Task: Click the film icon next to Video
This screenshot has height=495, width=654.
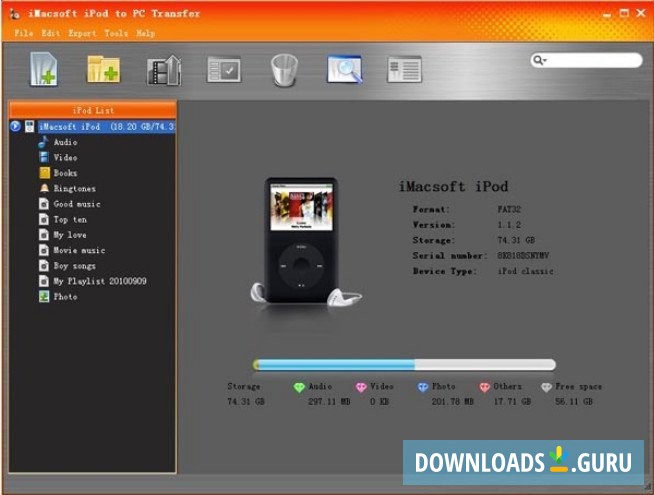Action: [44, 157]
